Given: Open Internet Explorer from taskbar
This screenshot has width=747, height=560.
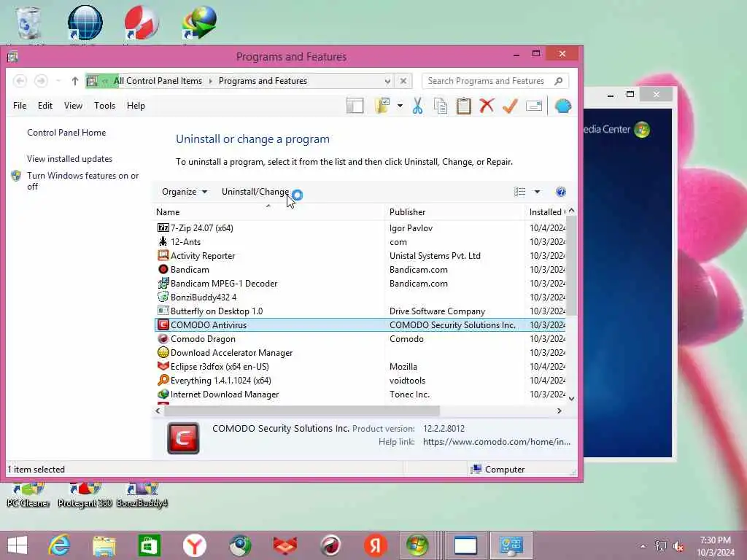Looking at the screenshot, I should coord(59,545).
